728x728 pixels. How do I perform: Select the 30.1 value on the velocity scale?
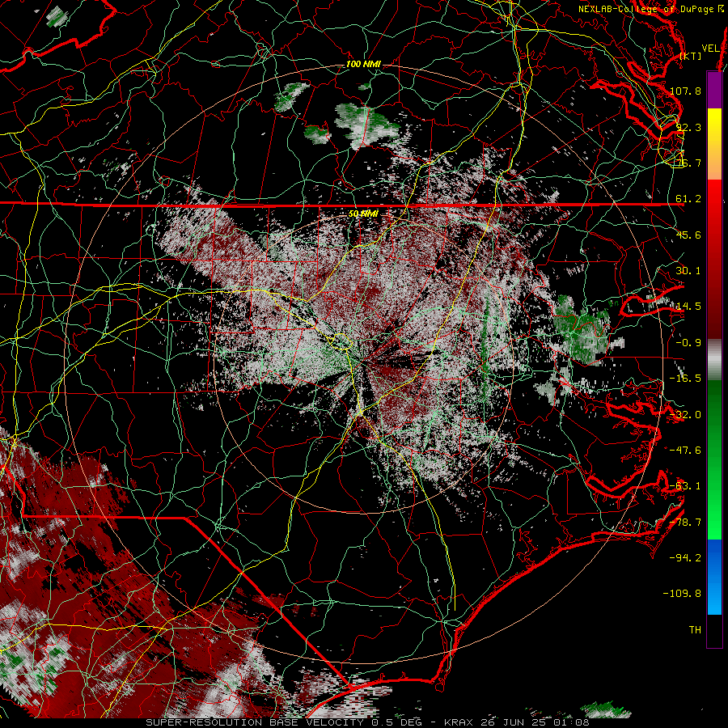pos(688,271)
